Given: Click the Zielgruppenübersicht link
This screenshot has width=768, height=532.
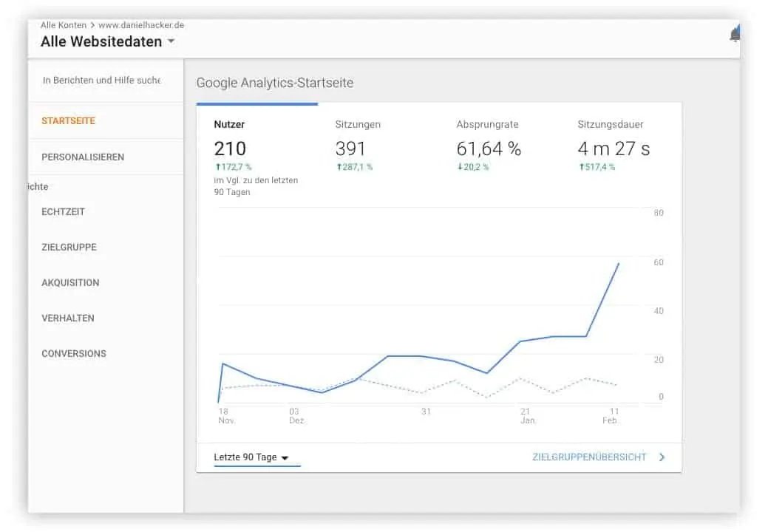Looking at the screenshot, I should coord(588,457).
